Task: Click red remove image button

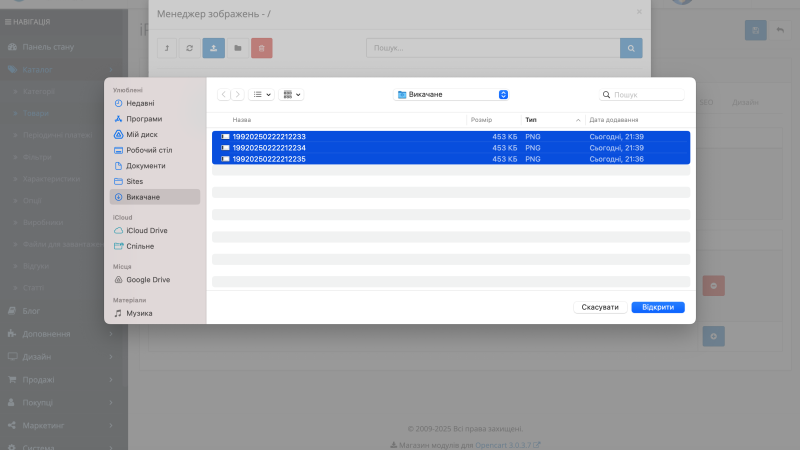Action: coord(713,286)
